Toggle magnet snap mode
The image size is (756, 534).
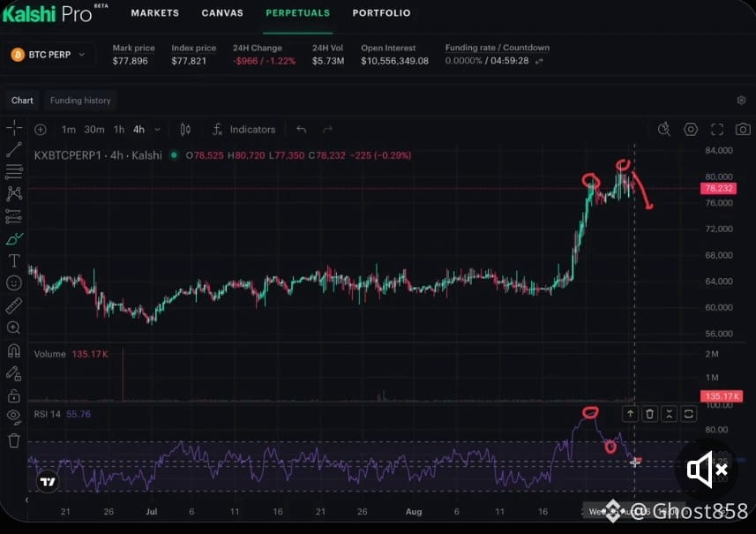[14, 350]
